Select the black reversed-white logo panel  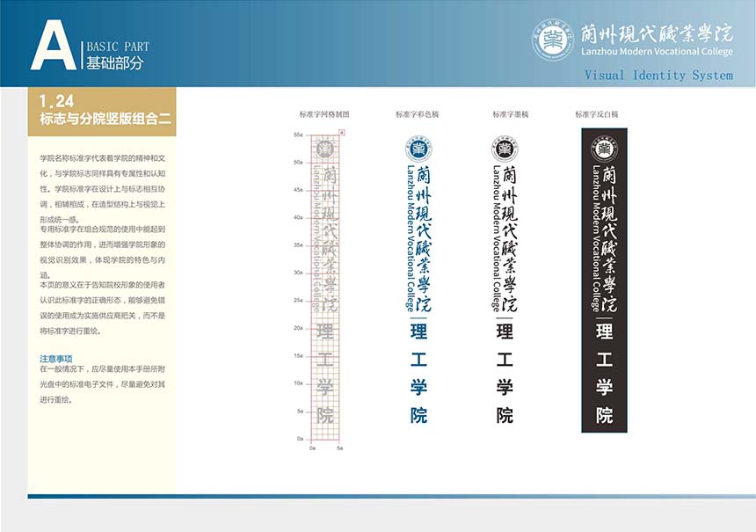pyautogui.click(x=604, y=281)
